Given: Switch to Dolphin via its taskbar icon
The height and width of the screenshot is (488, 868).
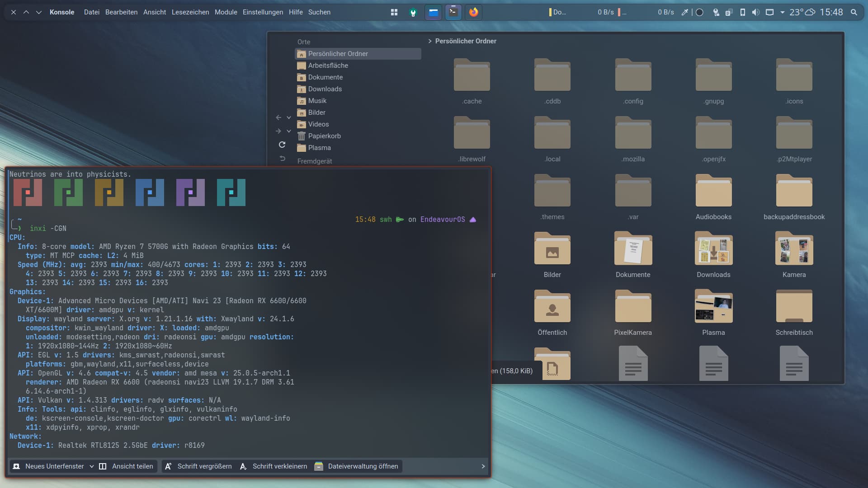Looking at the screenshot, I should click(433, 12).
